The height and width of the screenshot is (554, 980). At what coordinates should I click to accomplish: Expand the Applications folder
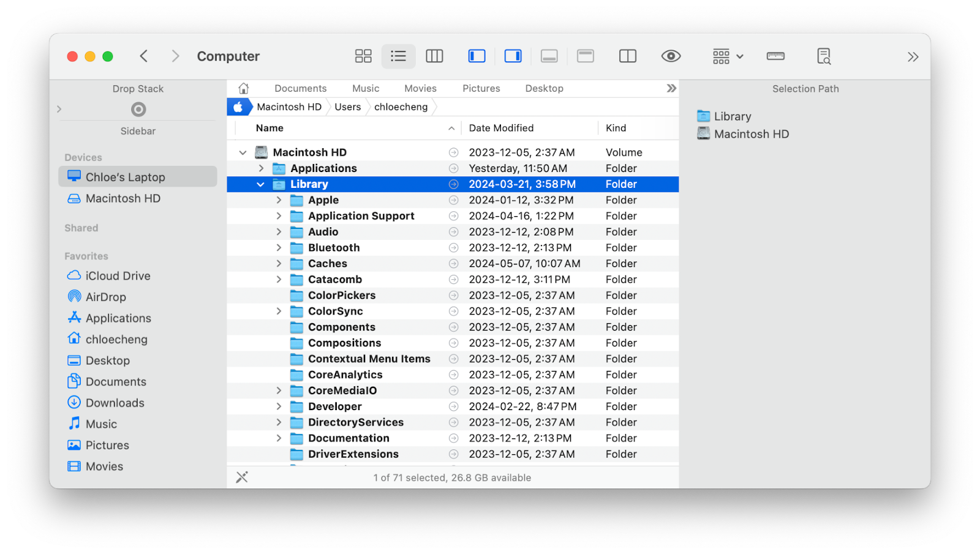pos(261,168)
